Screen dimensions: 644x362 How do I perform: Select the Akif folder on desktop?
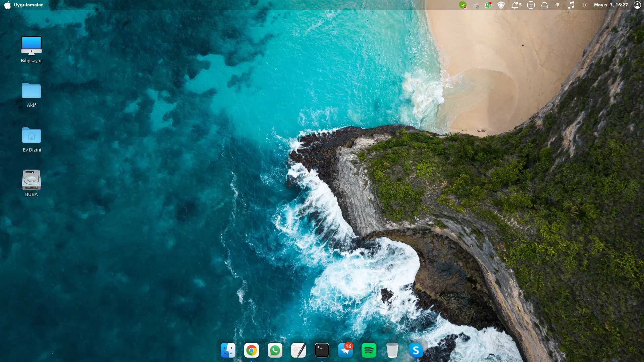(x=32, y=95)
